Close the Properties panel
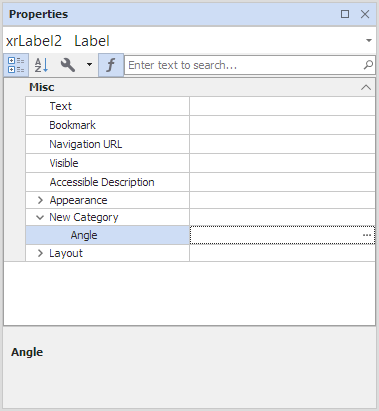 pyautogui.click(x=365, y=14)
